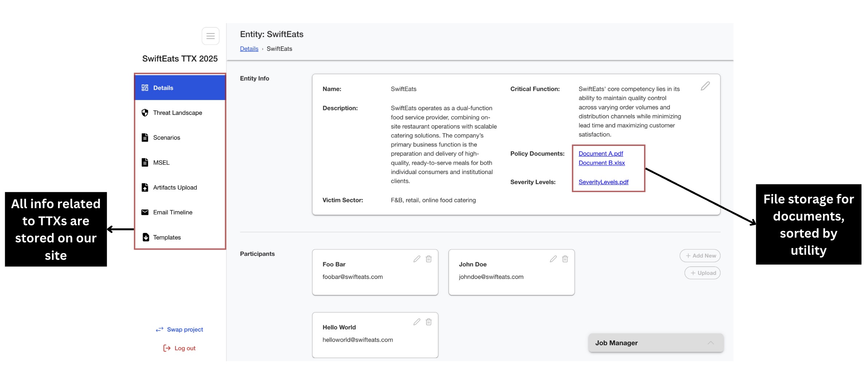The image size is (868, 385).
Task: Click the Upload participants button
Action: click(x=702, y=273)
